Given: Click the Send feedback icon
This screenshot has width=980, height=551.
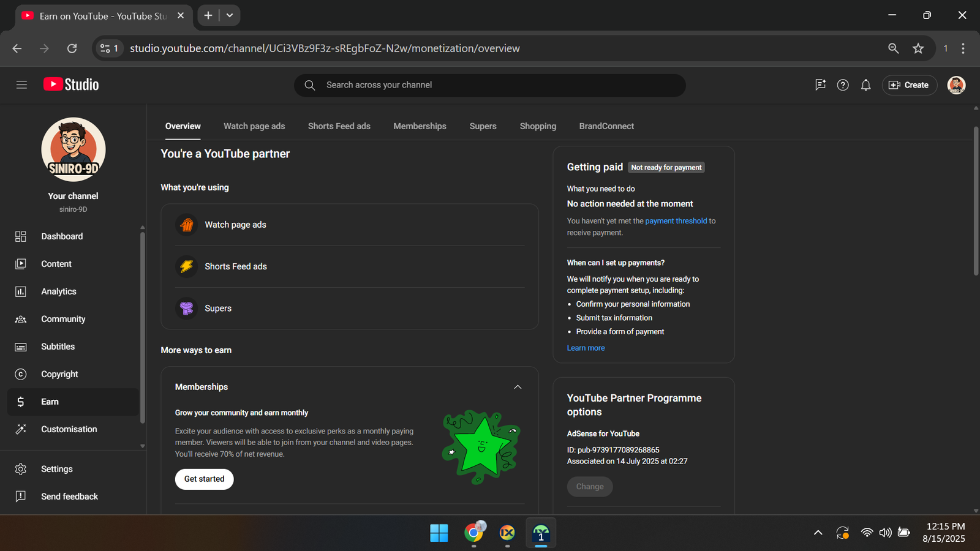Looking at the screenshot, I should (x=21, y=497).
